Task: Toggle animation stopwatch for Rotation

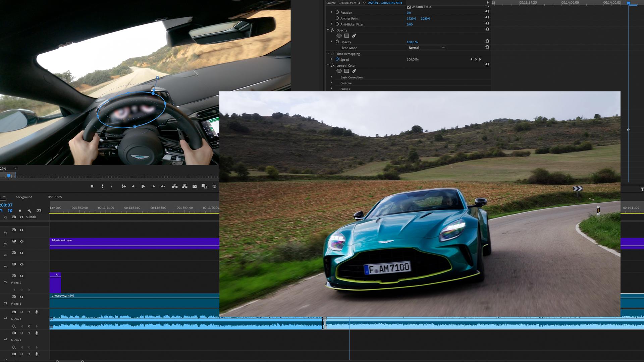Action: (337, 12)
